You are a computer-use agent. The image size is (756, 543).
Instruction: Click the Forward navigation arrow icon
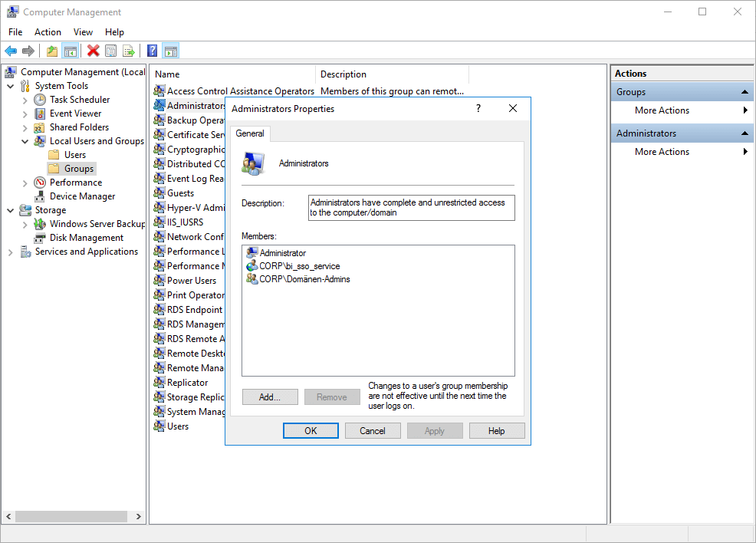[x=29, y=51]
